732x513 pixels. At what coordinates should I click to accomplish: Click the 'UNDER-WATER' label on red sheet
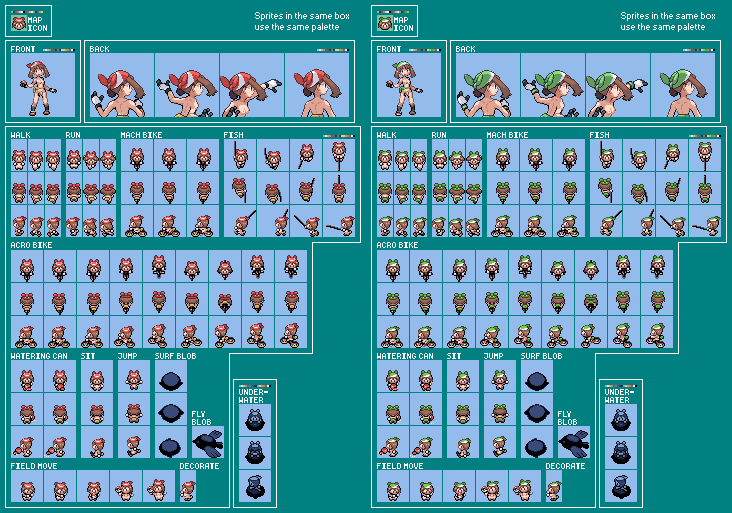tap(251, 396)
